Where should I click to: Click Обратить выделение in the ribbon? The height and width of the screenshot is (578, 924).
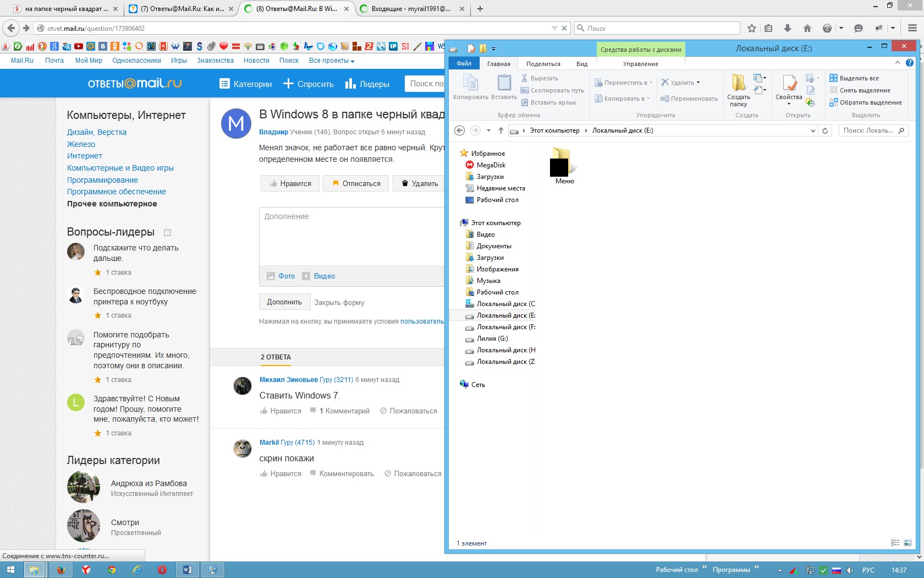point(866,102)
